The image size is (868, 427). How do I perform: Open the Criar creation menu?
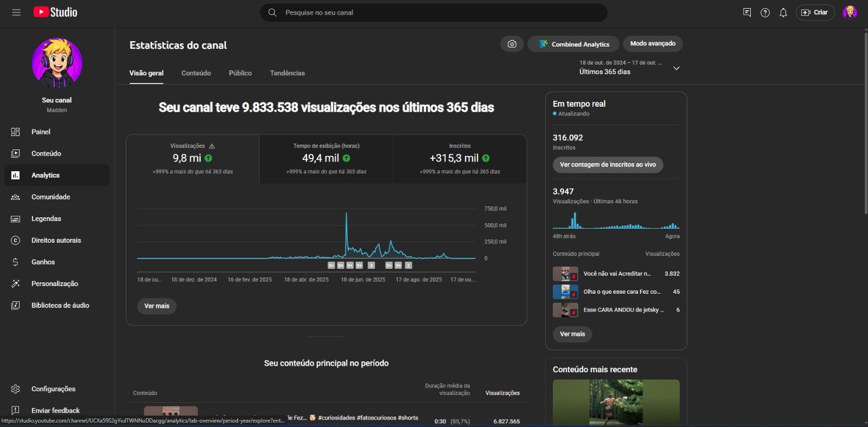coord(815,12)
